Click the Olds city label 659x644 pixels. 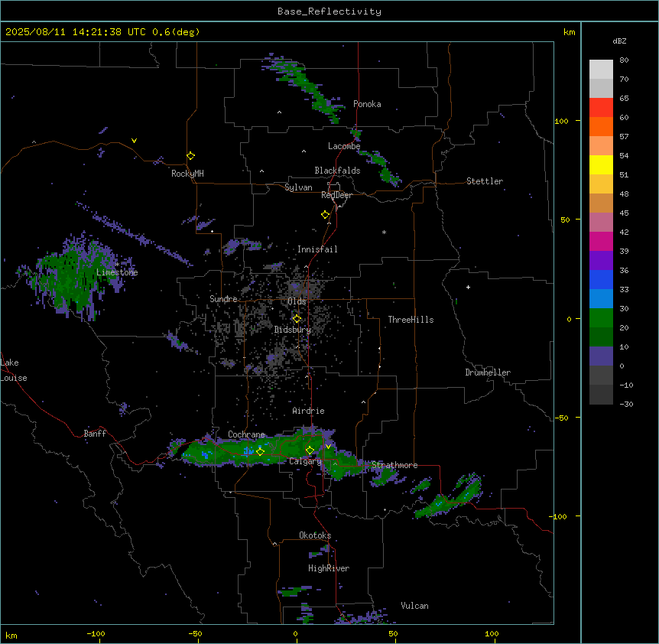tap(297, 301)
